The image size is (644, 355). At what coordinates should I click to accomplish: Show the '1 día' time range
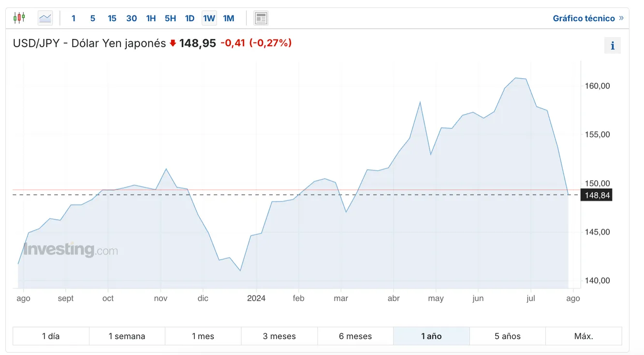point(51,336)
